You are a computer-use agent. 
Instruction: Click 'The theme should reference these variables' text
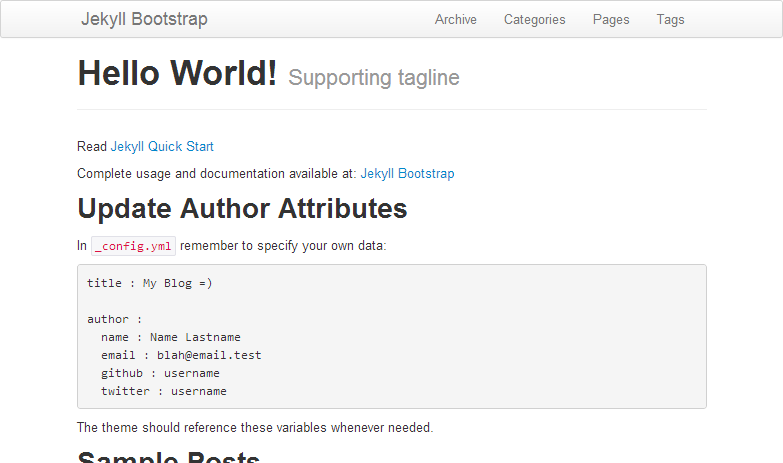[x=255, y=428]
